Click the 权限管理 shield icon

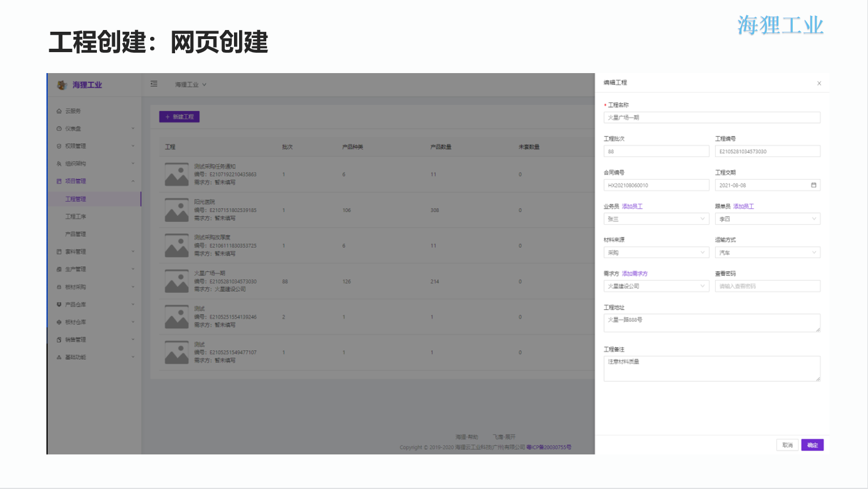59,146
